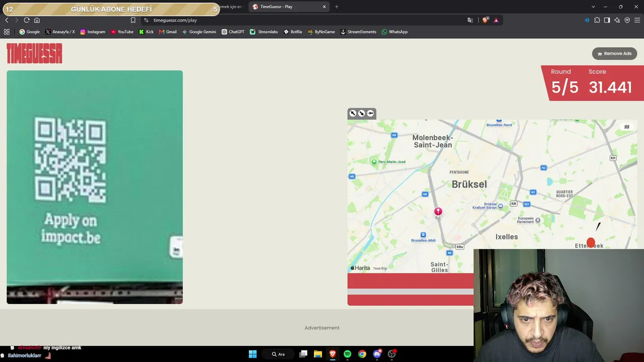Click the Molenbeek-Saint-Jean map label
Viewport: 644px width, 362px height.
pyautogui.click(x=433, y=141)
